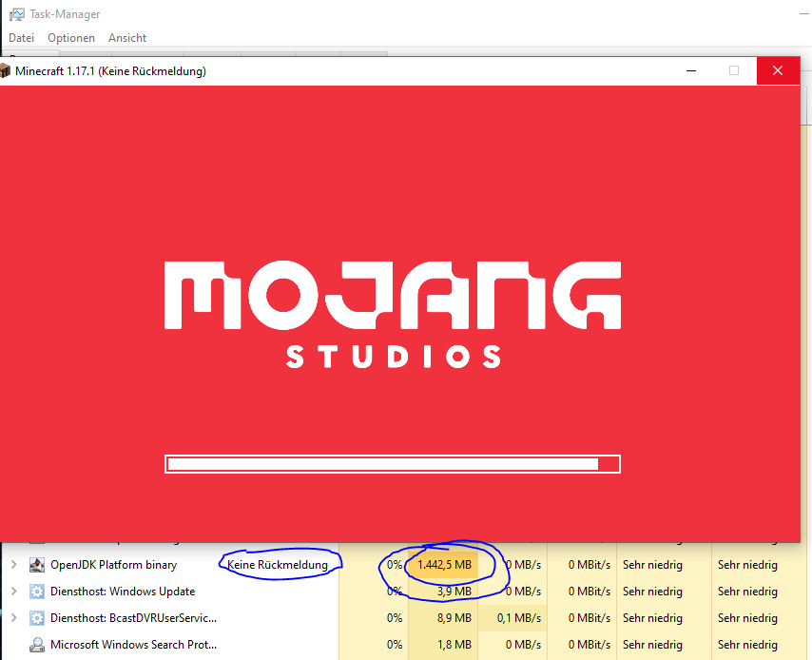
Task: Open the Optionen menu
Action: pyautogui.click(x=71, y=38)
